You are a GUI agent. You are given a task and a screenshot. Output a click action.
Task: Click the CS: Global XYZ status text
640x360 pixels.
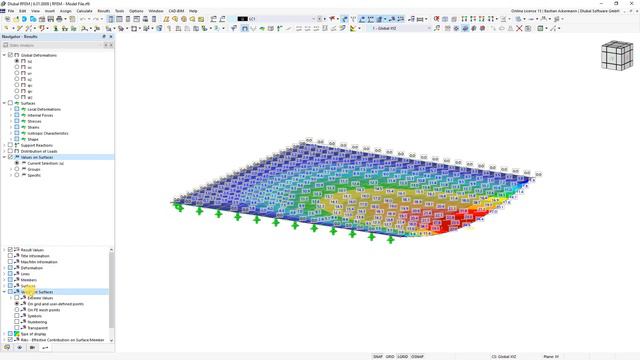pos(504,357)
